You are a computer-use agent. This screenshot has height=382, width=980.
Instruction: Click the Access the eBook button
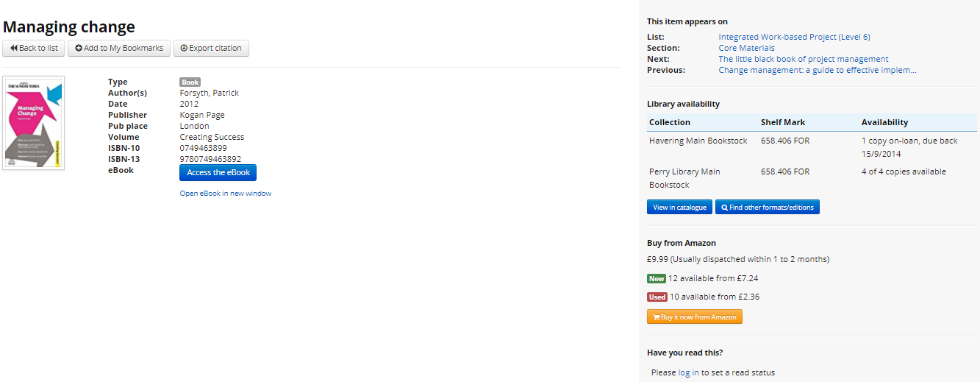(x=218, y=172)
